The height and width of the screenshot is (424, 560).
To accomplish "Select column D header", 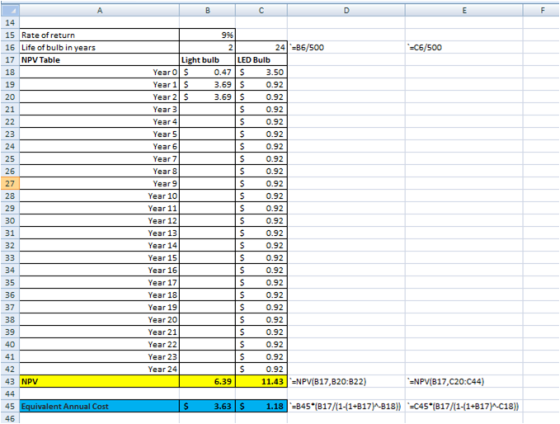I will click(x=346, y=11).
